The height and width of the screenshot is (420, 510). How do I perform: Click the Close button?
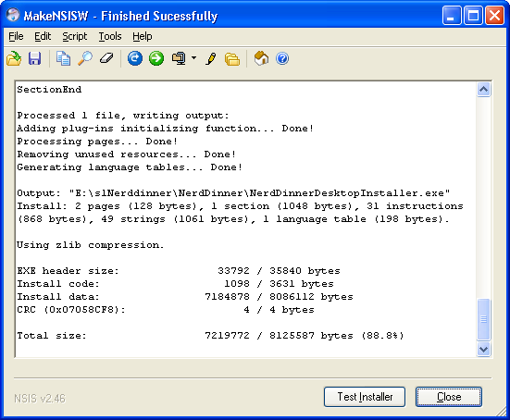449,397
